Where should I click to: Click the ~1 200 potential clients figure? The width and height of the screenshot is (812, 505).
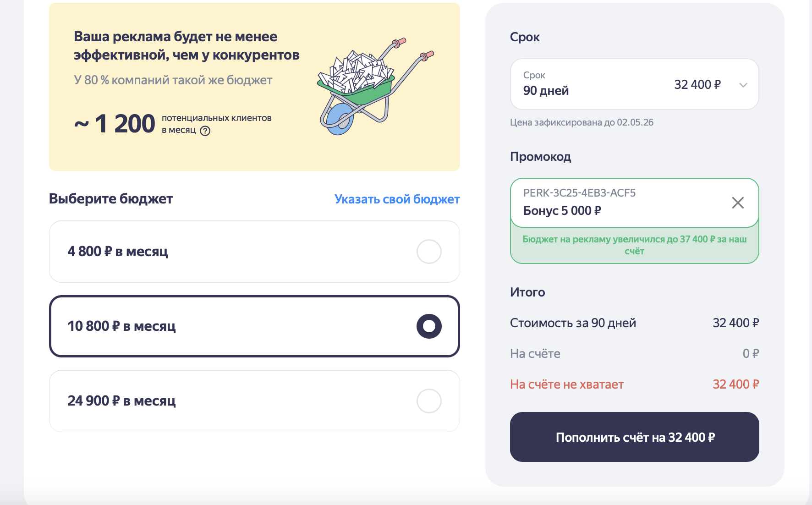(x=115, y=124)
